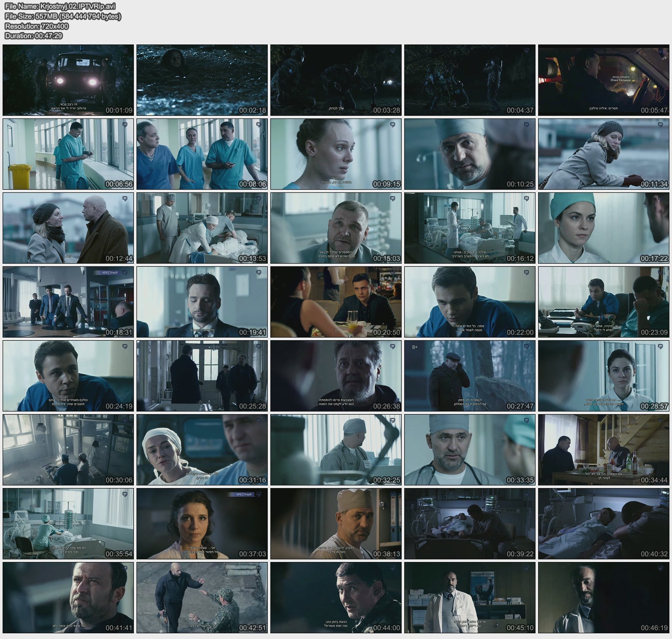Click the channel logo in the 00:10:25 frame
Image resolution: width=672 pixels, height=639 pixels.
click(x=526, y=125)
